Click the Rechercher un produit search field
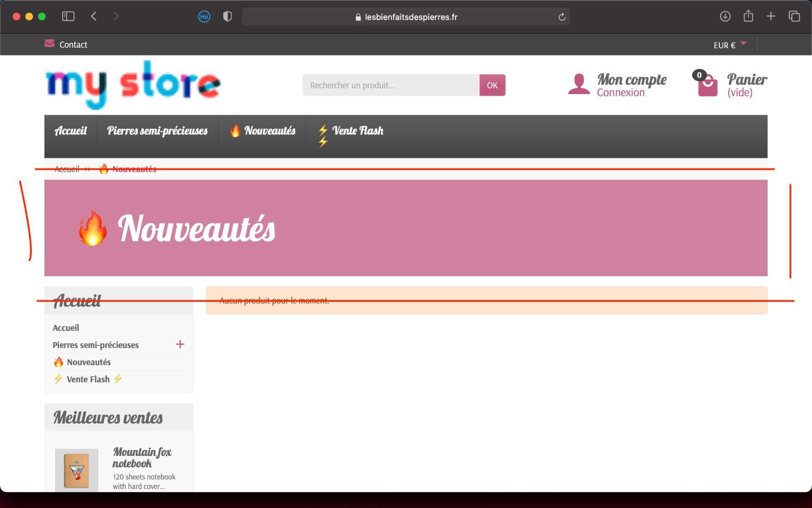 click(x=391, y=85)
